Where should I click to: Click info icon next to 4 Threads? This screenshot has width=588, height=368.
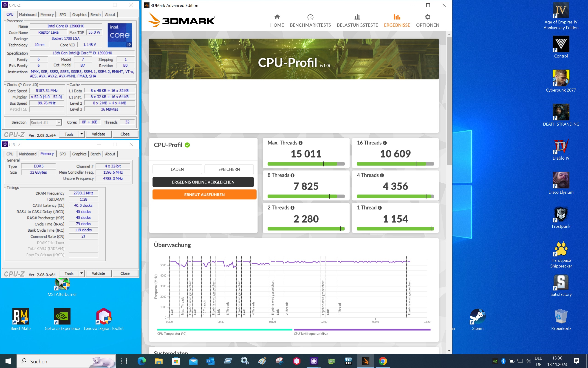tap(382, 175)
